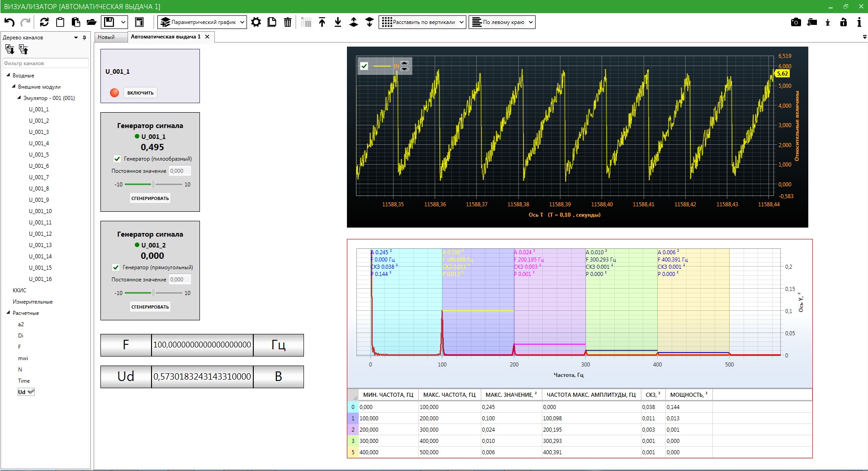The image size is (868, 471).
Task: Click the undo arrow icon
Action: pos(9,22)
